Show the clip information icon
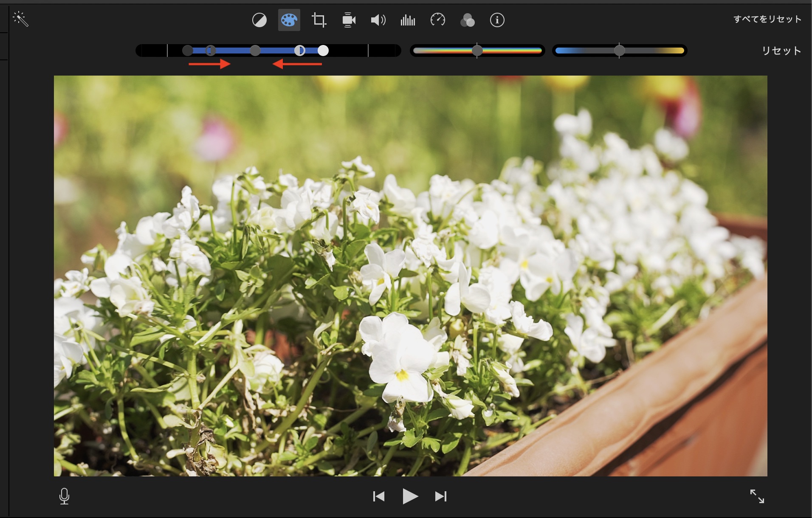Image resolution: width=812 pixels, height=518 pixels. tap(497, 20)
